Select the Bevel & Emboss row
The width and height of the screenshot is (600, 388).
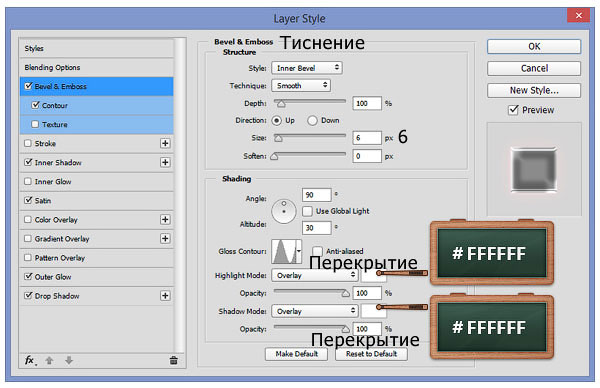(96, 86)
